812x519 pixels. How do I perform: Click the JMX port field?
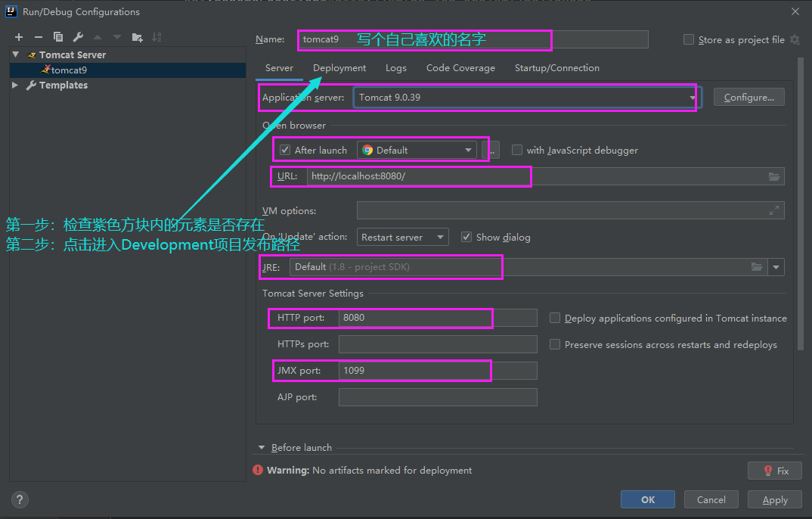pos(438,371)
